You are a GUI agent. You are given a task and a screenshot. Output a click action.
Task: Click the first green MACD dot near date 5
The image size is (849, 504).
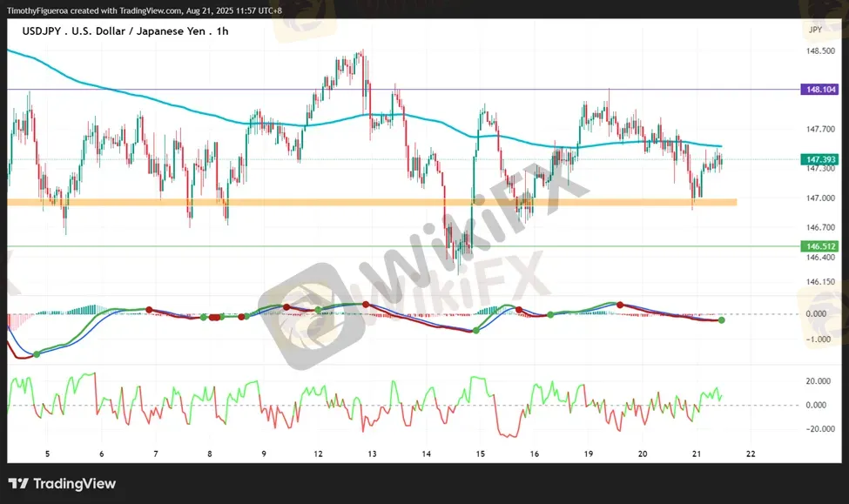pos(37,353)
